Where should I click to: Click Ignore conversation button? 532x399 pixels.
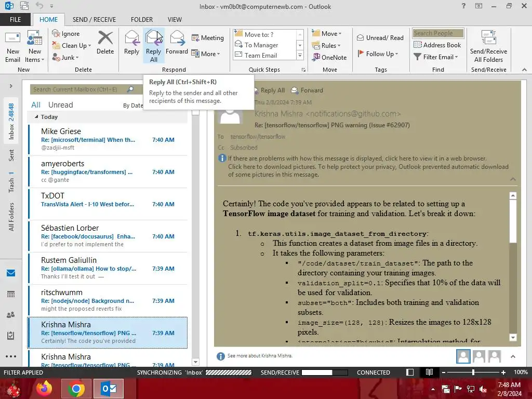[x=66, y=34]
